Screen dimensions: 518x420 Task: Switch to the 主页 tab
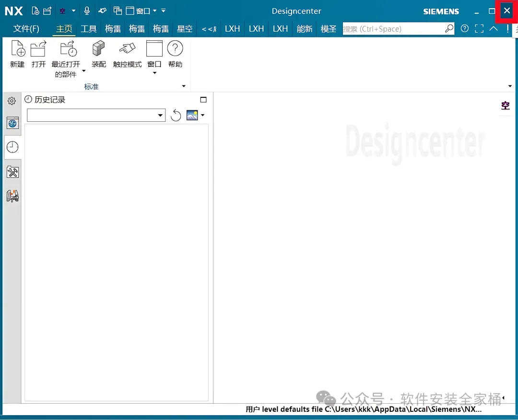click(x=64, y=29)
